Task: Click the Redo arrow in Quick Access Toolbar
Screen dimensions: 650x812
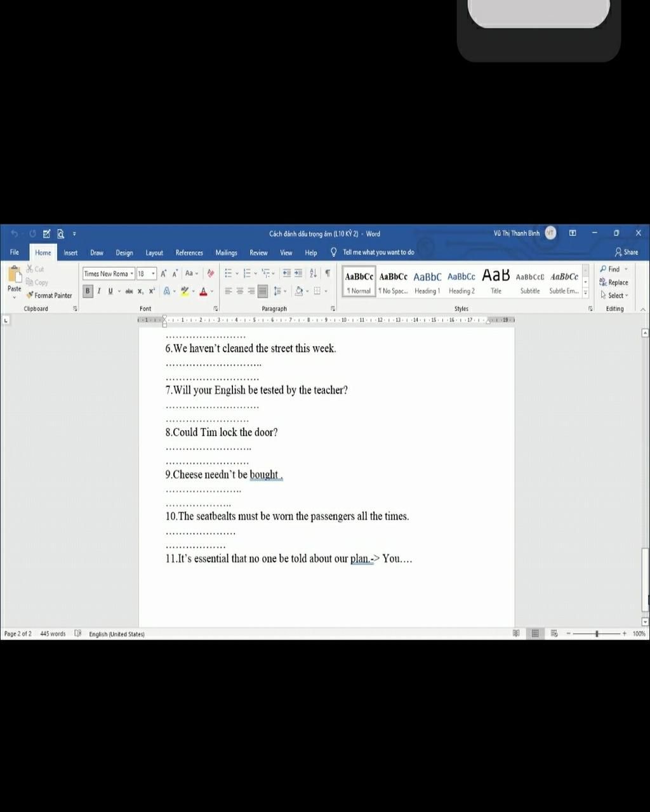Action: [x=32, y=234]
